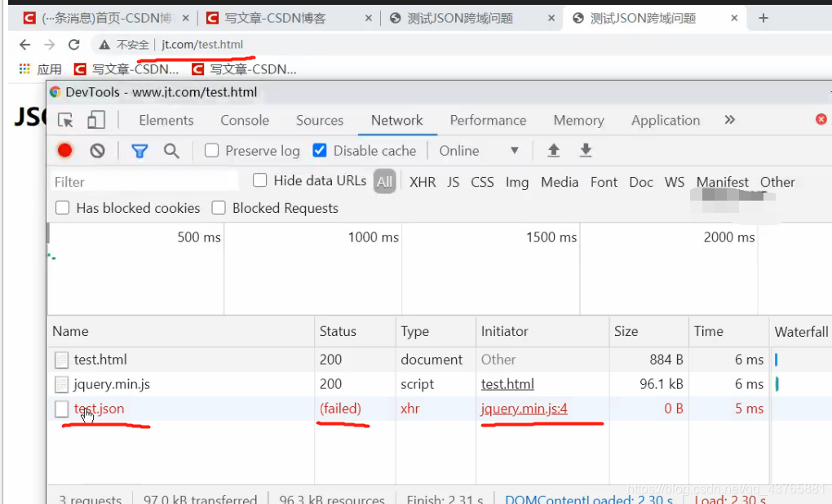Reload the page with the refresh icon

pyautogui.click(x=73, y=45)
